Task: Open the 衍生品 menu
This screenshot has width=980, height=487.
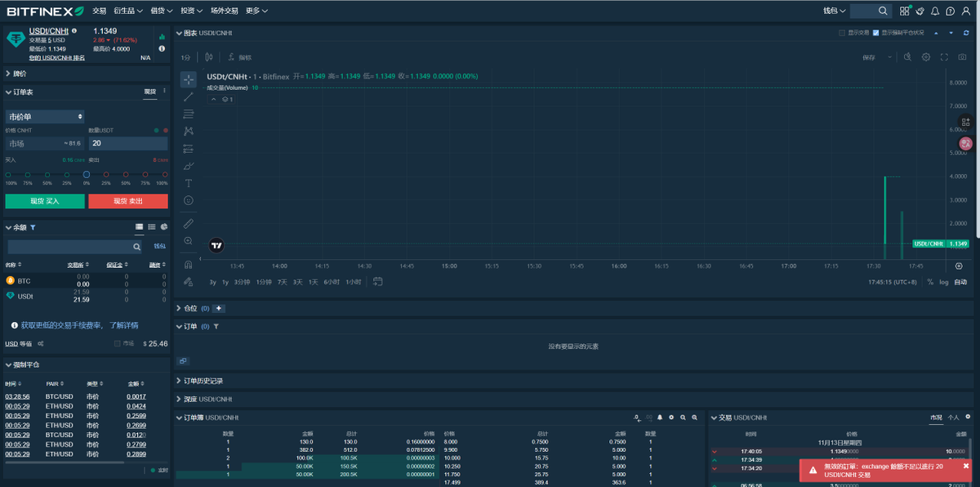Action: point(128,11)
